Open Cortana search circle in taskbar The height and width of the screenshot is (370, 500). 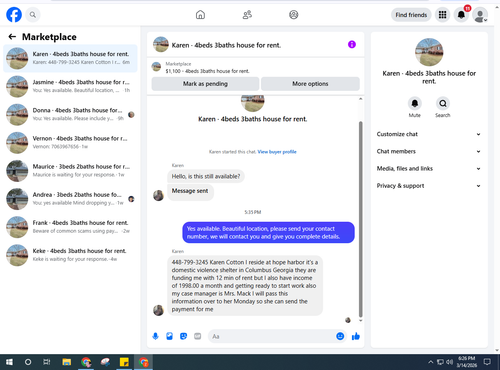28,362
